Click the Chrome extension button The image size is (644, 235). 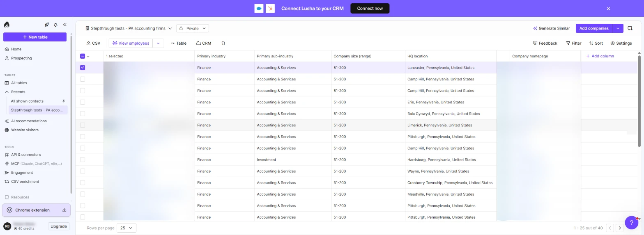click(x=36, y=210)
